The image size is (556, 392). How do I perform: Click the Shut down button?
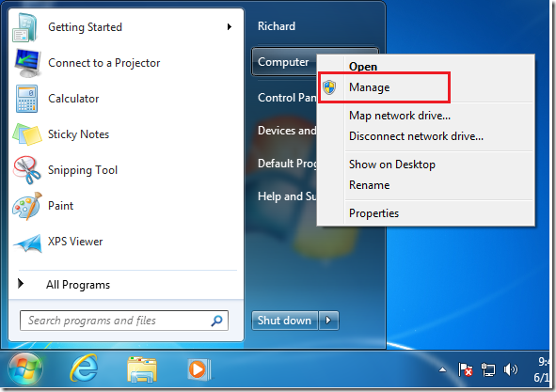click(x=285, y=321)
